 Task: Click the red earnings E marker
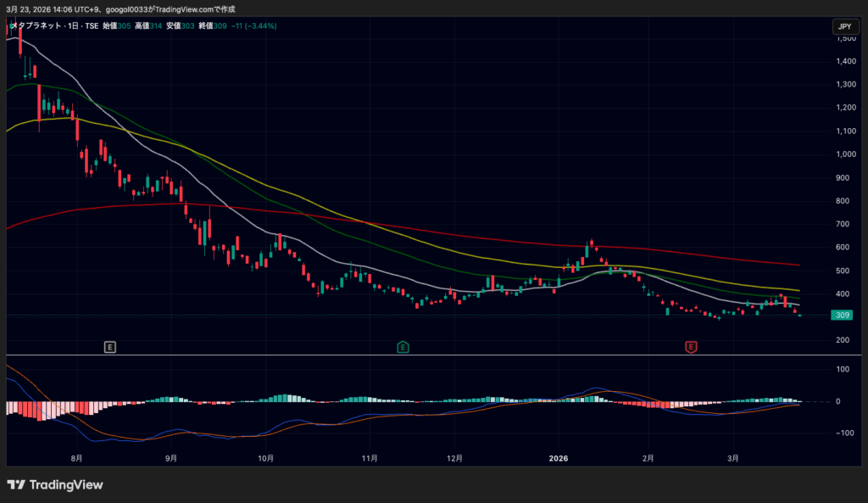coord(692,346)
